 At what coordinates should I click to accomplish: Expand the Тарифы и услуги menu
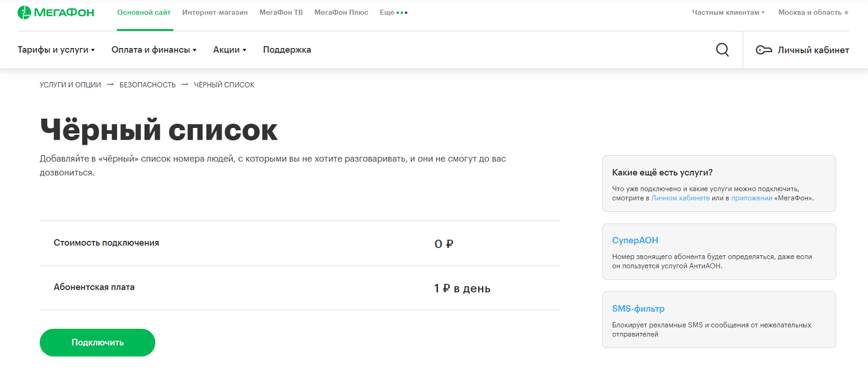click(x=56, y=50)
